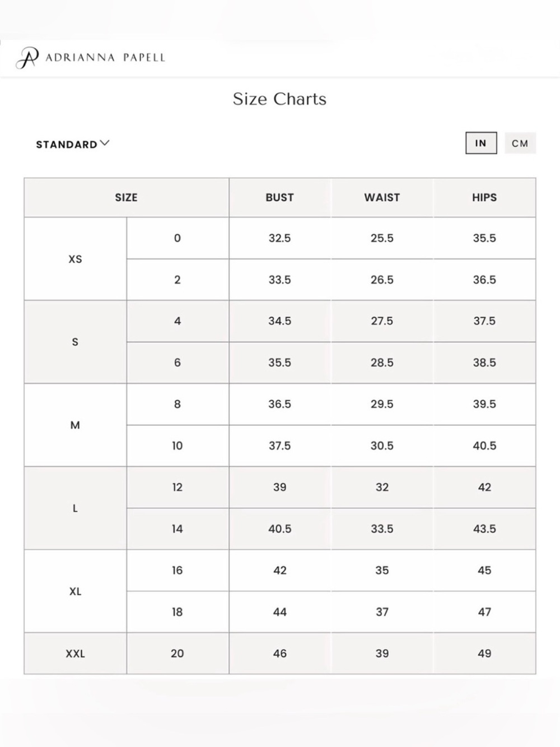Click the 46 bust value for size 20

tap(280, 653)
